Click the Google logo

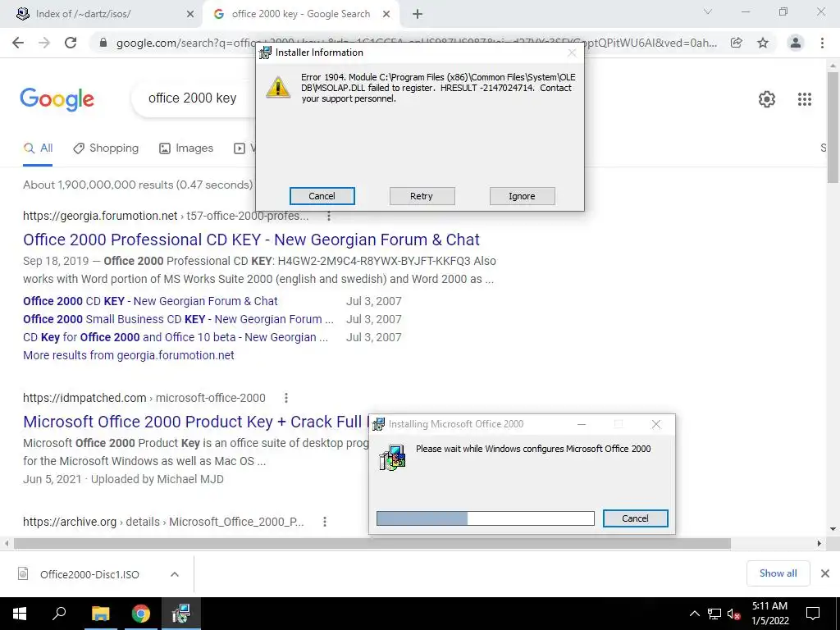pos(57,99)
